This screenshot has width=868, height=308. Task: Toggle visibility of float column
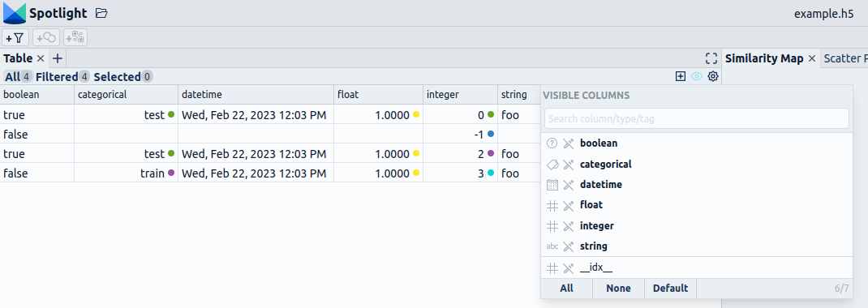pyautogui.click(x=568, y=205)
